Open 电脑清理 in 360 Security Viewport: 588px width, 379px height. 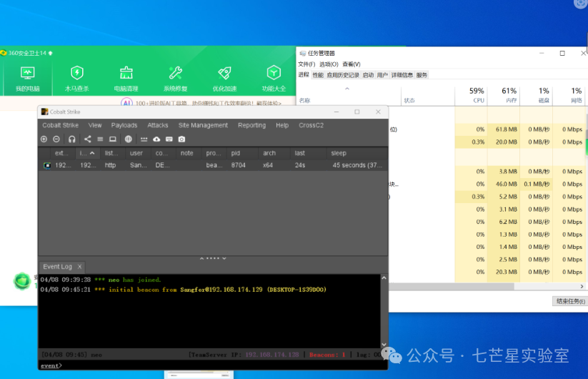[x=126, y=79]
